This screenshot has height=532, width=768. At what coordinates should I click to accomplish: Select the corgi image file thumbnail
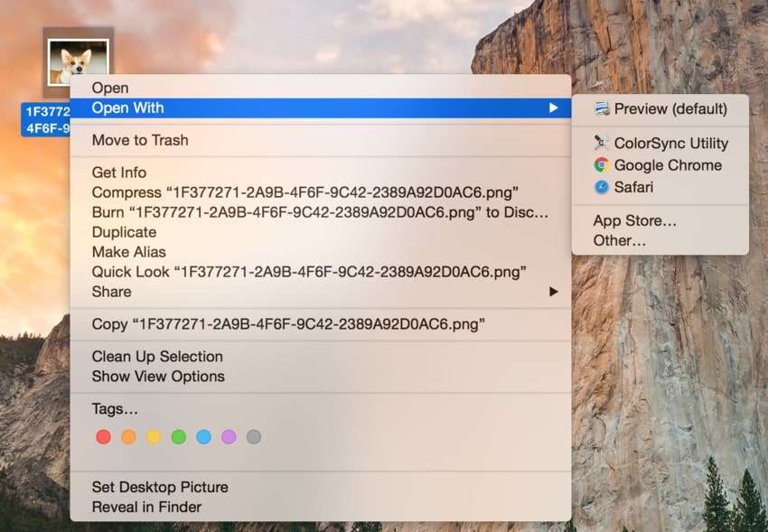[x=78, y=63]
